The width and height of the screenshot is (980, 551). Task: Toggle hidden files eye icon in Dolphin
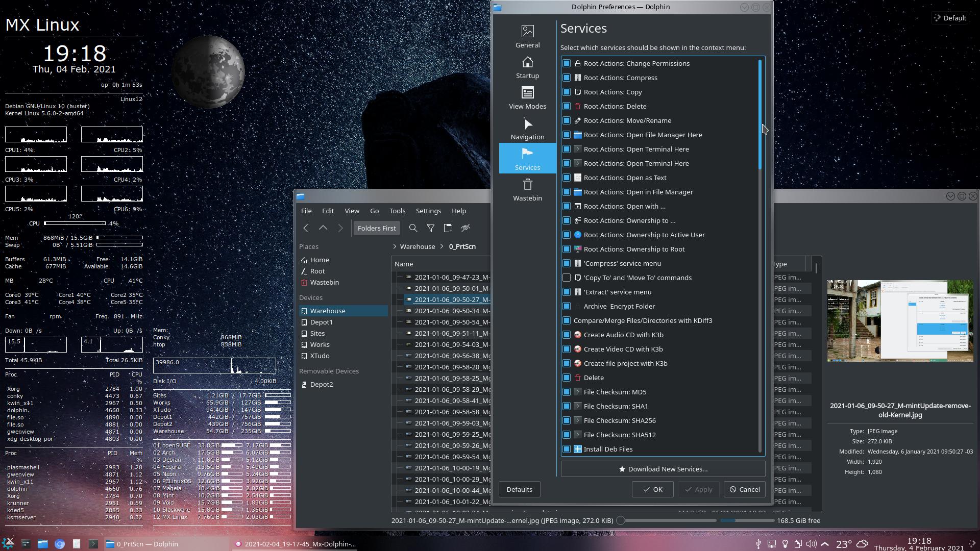tap(465, 228)
